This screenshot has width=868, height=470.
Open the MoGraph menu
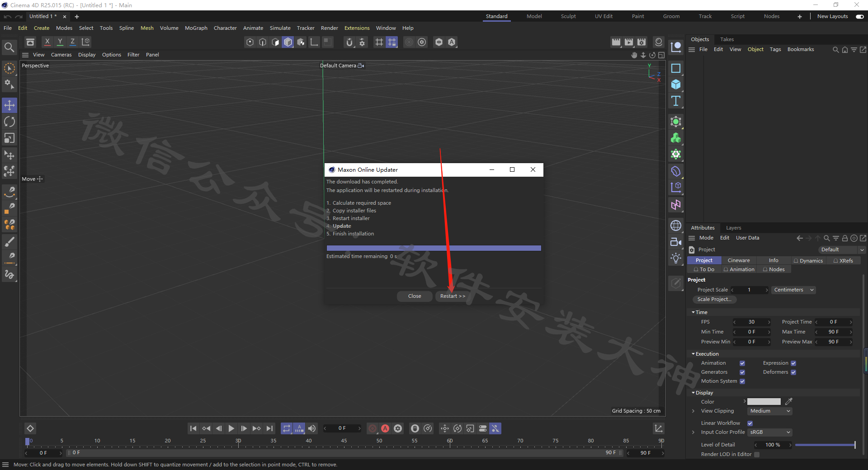coord(196,28)
